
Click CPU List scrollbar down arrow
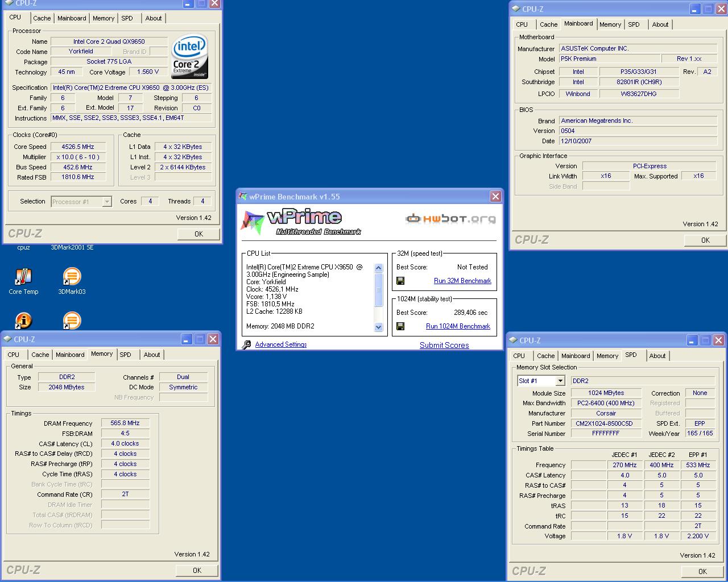point(379,327)
